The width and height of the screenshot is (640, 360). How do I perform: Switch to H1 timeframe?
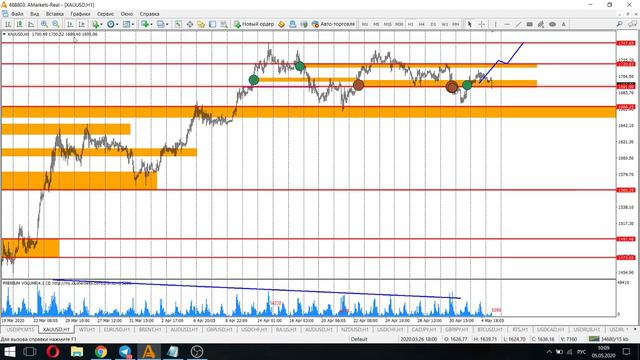[411, 24]
